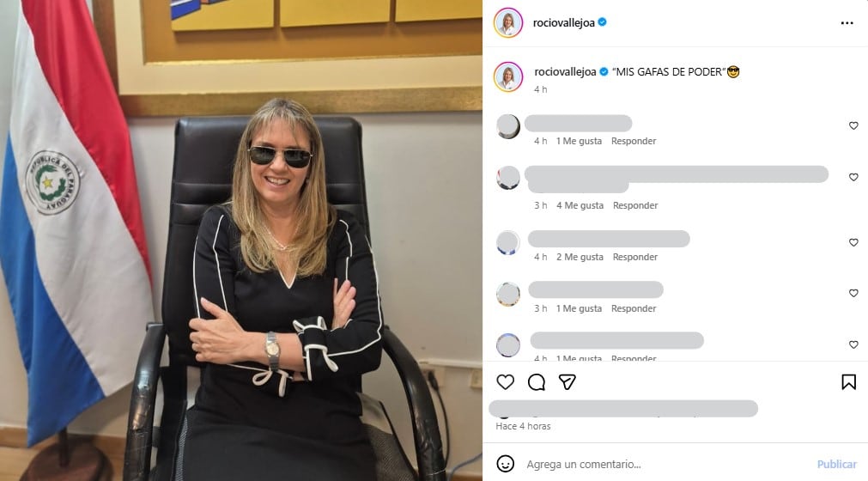
Task: Open comments via speech bubble icon
Action: (536, 382)
